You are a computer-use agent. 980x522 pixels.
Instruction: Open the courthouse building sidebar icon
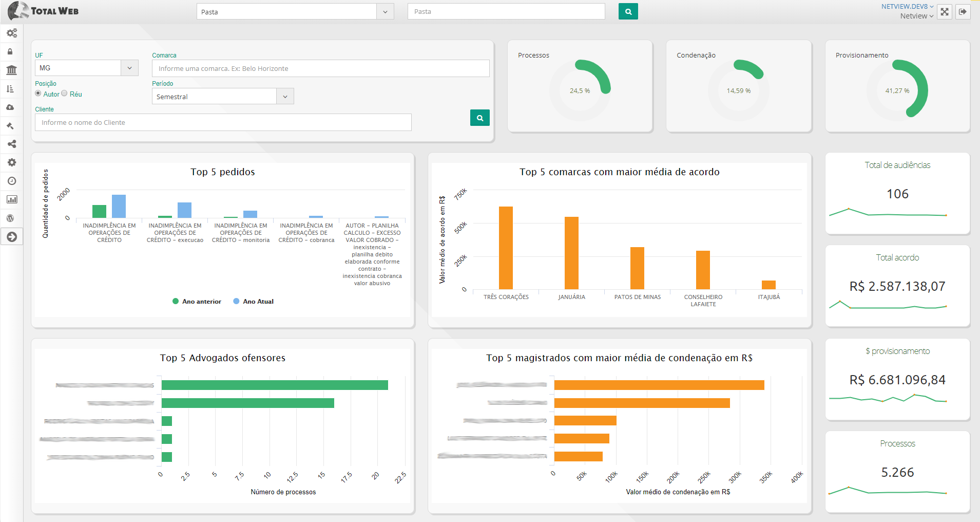(x=11, y=70)
